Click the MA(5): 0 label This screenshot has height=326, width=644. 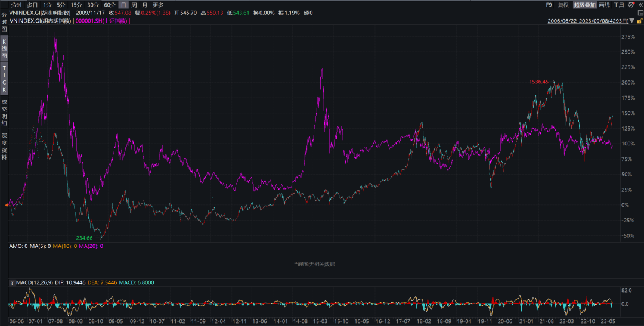point(41,246)
